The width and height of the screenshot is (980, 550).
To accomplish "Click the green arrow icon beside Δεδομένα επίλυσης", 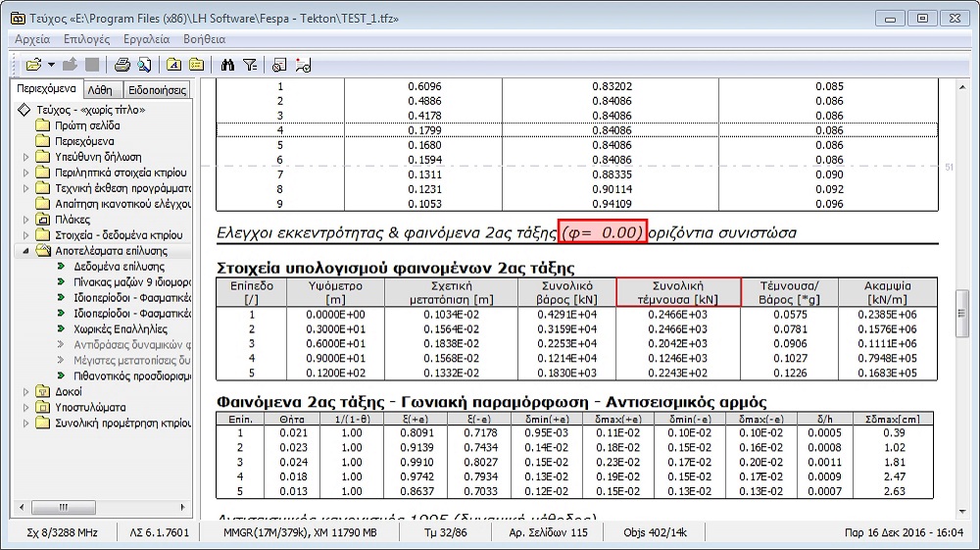I will tap(61, 267).
